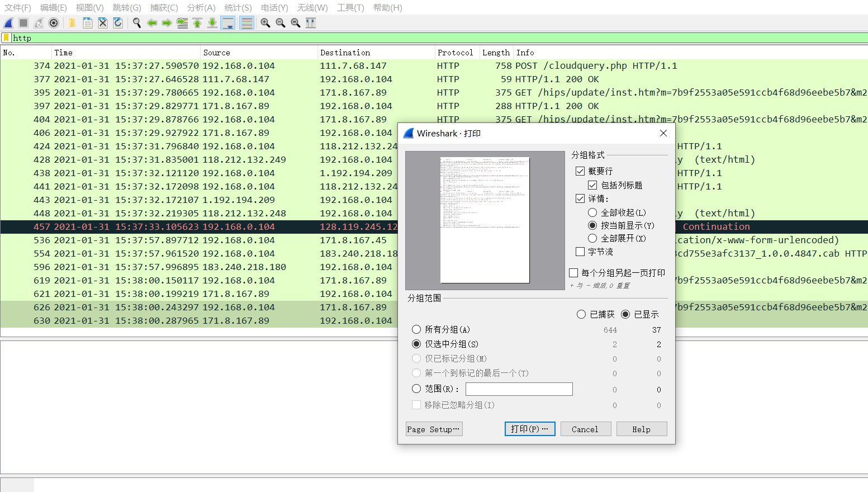Reload the capture file icon
The width and height of the screenshot is (868, 492).
point(118,23)
